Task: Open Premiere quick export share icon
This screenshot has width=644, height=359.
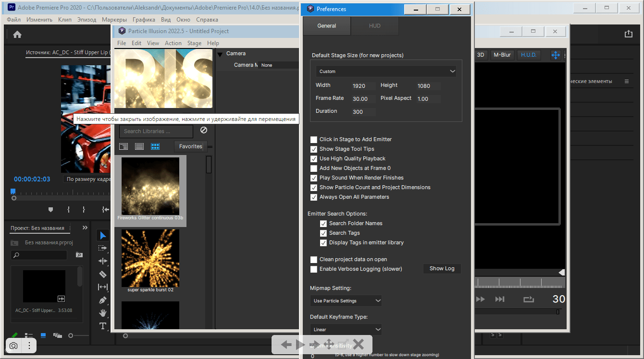Action: point(629,34)
